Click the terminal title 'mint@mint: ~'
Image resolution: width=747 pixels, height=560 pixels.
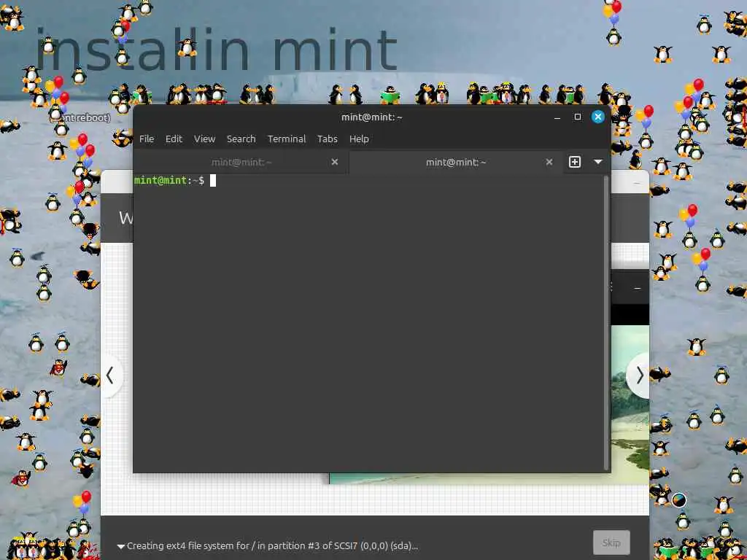371,117
